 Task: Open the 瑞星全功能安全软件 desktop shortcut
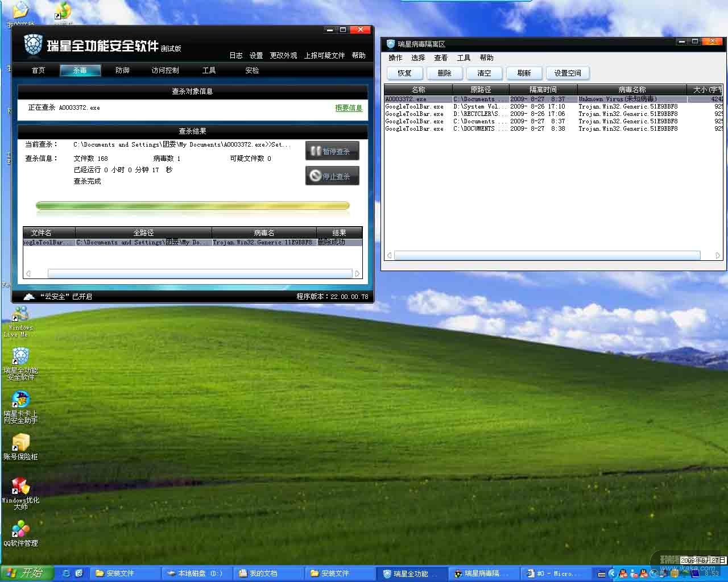click(20, 364)
